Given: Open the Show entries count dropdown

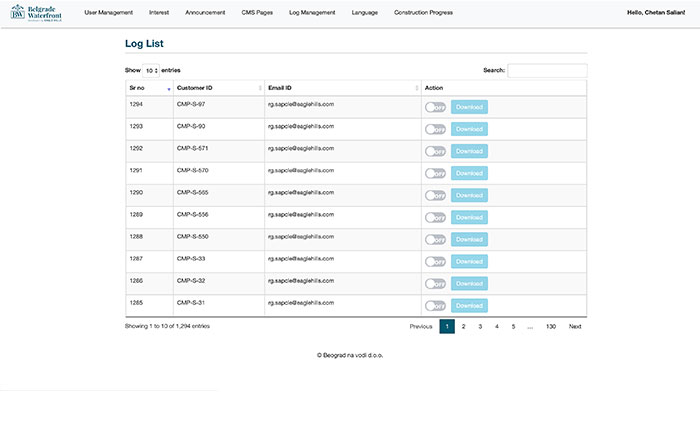Looking at the screenshot, I should pyautogui.click(x=151, y=71).
